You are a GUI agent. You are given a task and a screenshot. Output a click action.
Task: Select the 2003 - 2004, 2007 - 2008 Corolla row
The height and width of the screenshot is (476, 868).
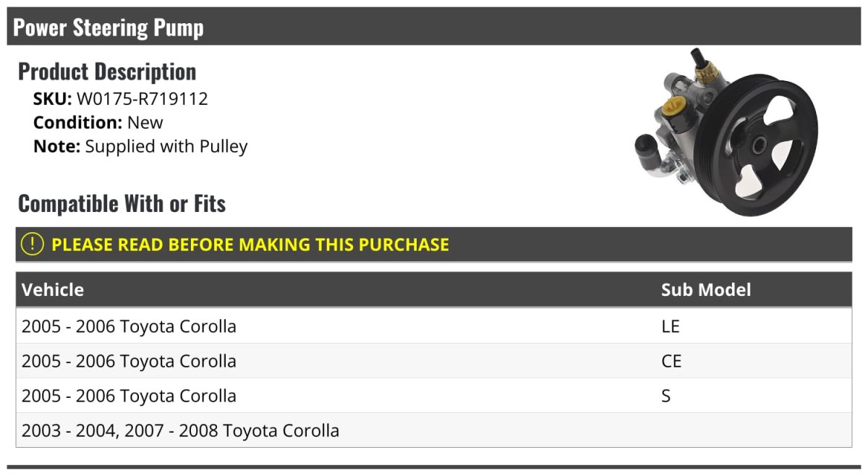point(180,430)
